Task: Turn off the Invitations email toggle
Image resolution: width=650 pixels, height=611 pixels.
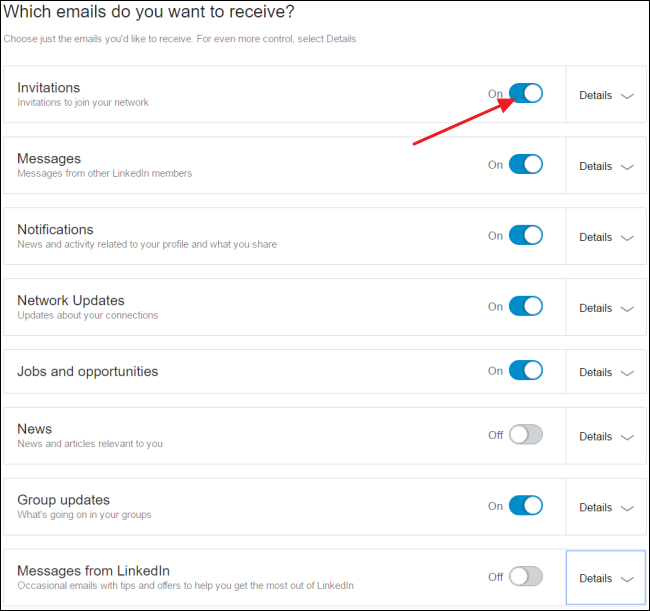Action: point(526,94)
